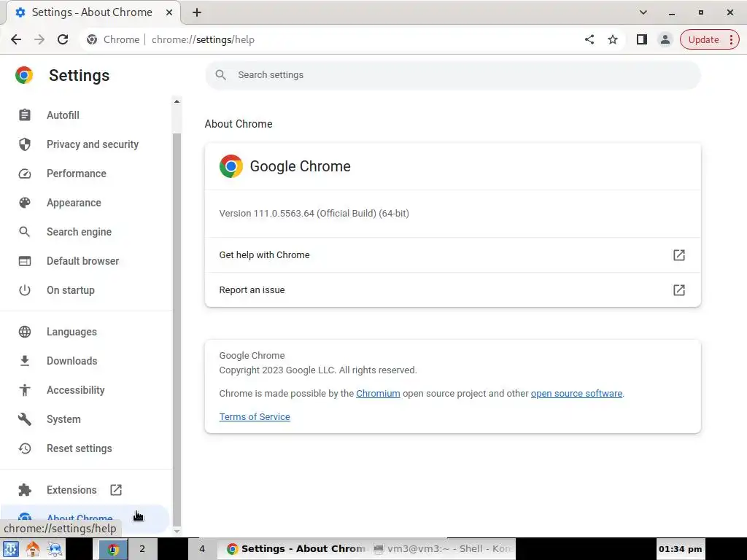Click the Search engine magnifier icon
The image size is (747, 560).
[x=25, y=232]
